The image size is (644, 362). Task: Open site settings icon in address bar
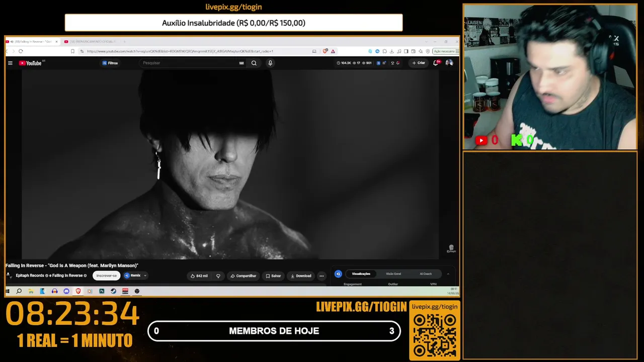[x=81, y=51]
